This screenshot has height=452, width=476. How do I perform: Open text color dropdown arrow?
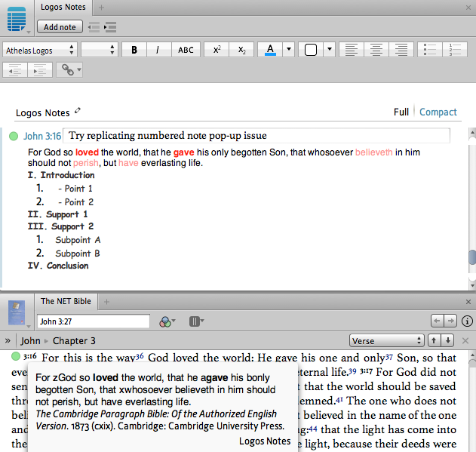click(289, 49)
